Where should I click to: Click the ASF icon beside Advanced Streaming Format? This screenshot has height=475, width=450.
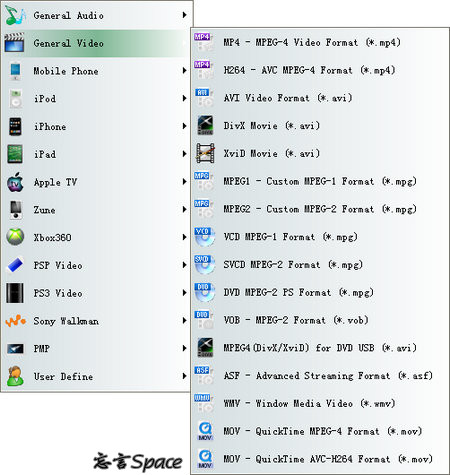(x=204, y=375)
